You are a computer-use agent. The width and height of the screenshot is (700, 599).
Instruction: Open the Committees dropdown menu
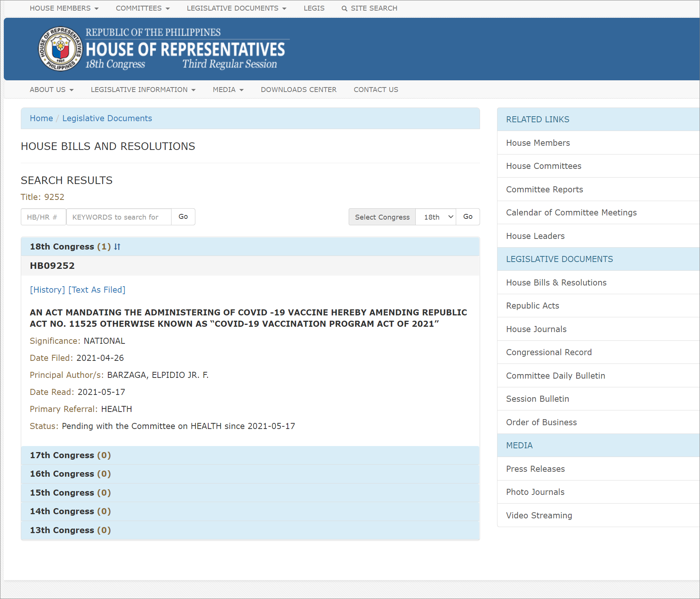[x=143, y=8]
